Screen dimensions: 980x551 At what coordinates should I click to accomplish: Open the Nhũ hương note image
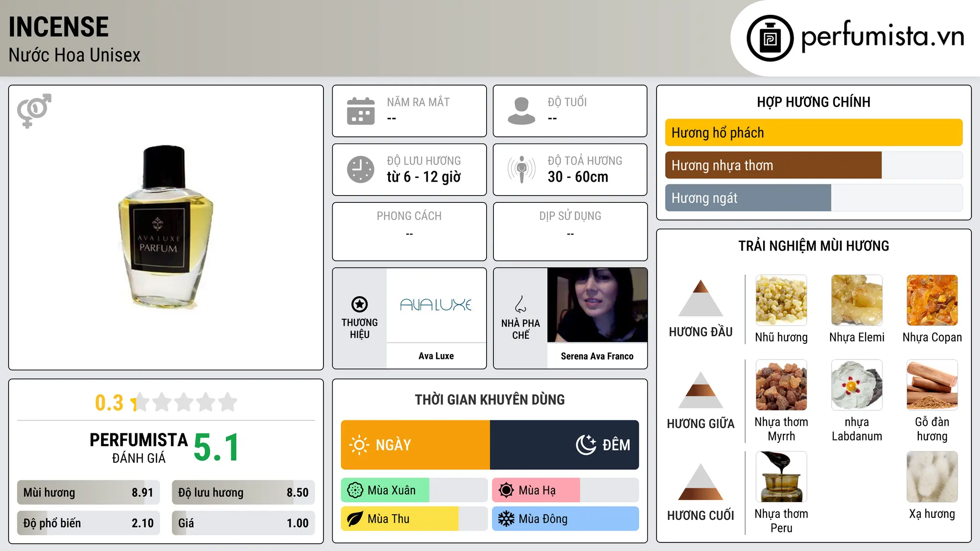tap(781, 300)
